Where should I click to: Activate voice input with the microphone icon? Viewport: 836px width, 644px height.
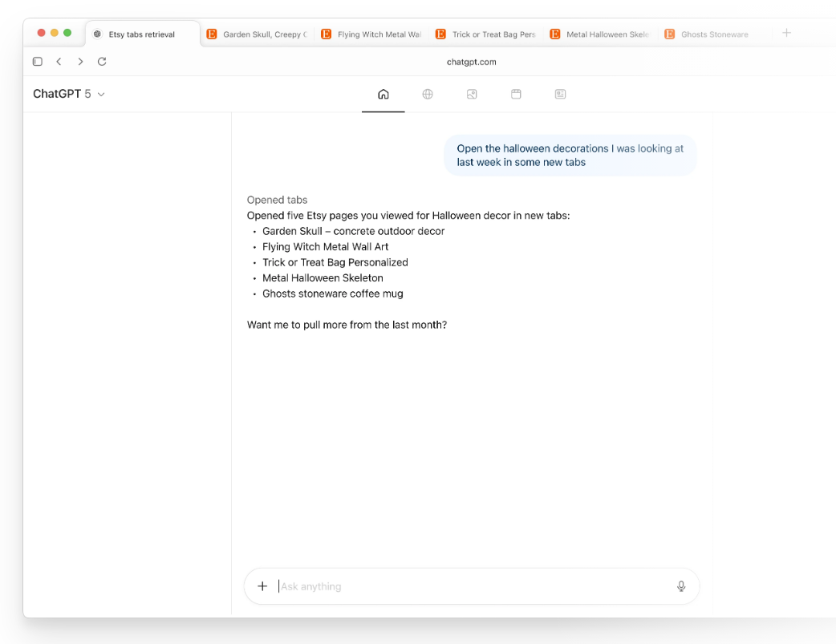coord(680,586)
